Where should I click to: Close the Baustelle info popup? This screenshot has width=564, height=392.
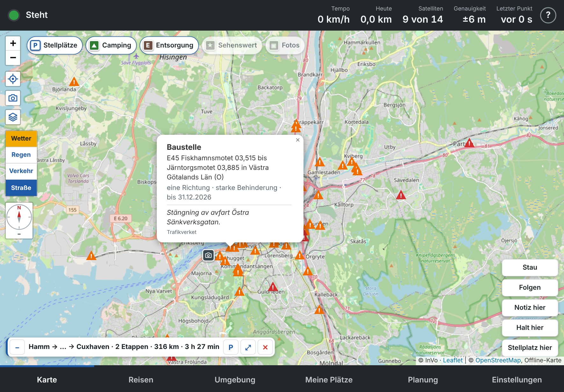point(298,140)
